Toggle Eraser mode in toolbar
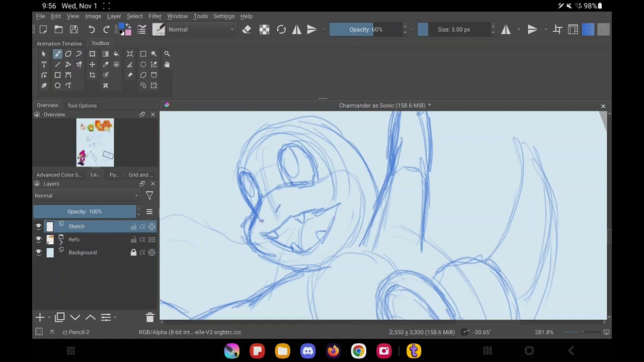This screenshot has width=644, height=362. point(247,30)
